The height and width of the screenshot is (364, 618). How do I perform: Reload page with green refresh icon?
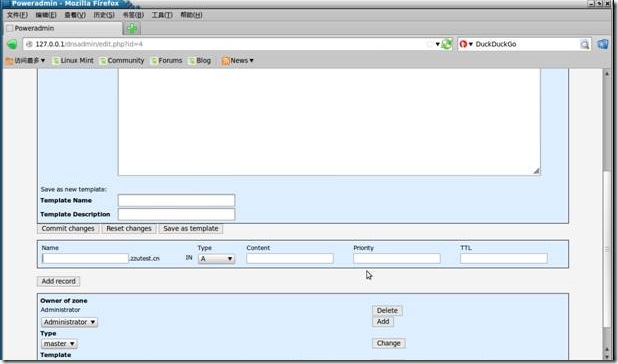[x=447, y=44]
